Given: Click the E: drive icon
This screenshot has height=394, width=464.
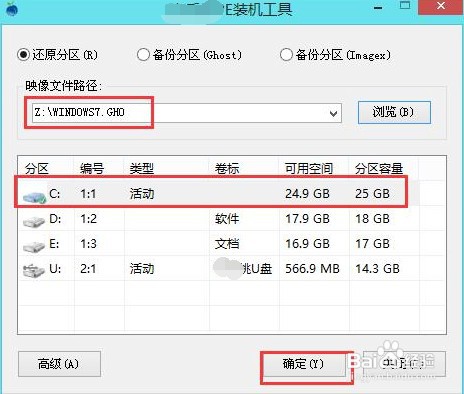Looking at the screenshot, I should (x=34, y=247).
